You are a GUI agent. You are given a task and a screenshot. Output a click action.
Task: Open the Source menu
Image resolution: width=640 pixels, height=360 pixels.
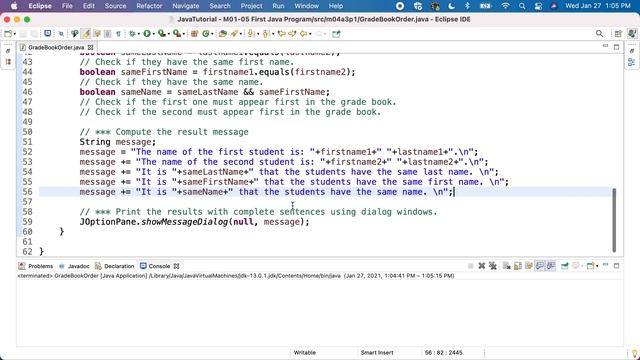pos(115,6)
